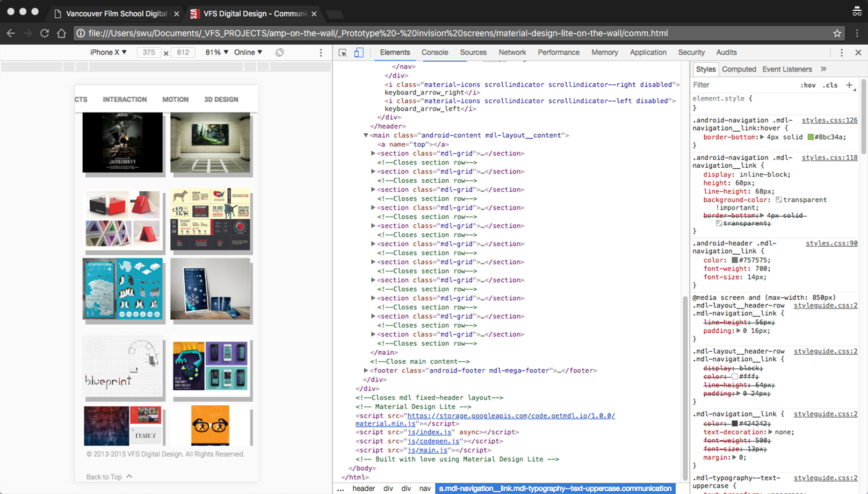Image resolution: width=868 pixels, height=494 pixels.
Task: Open the blueprint project thumbnail
Action: click(x=123, y=367)
